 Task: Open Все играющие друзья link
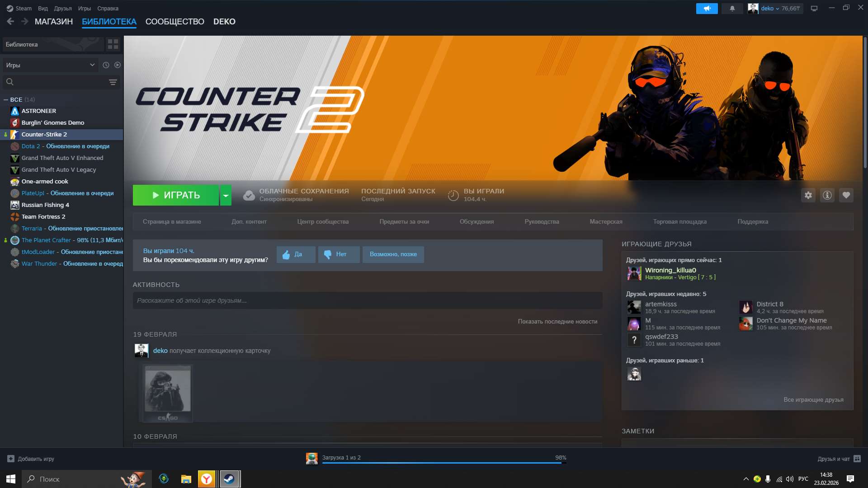coord(813,399)
